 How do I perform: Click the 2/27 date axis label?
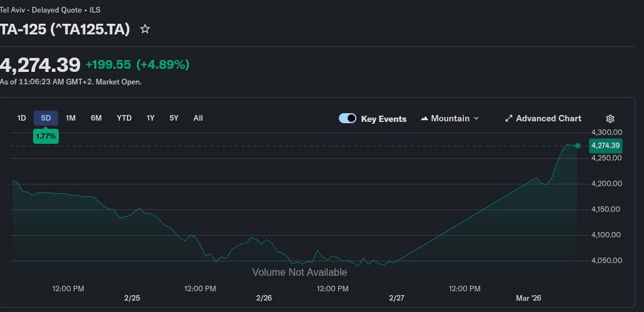pyautogui.click(x=396, y=298)
